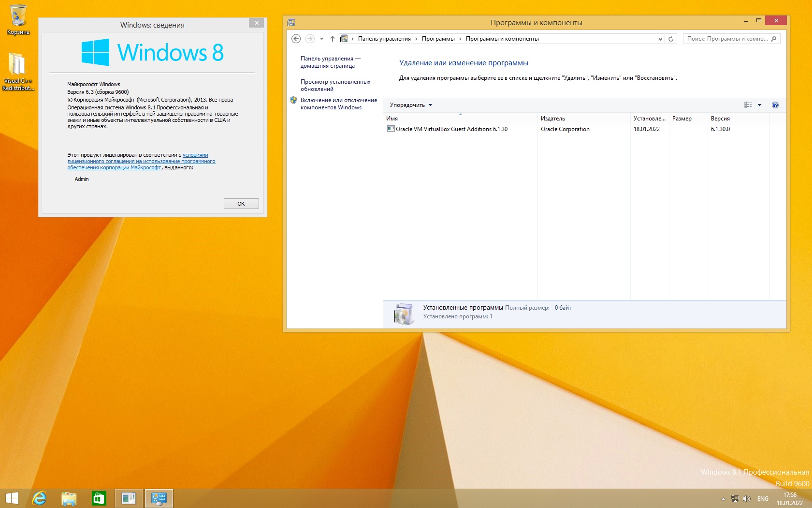Show hidden tray icons arrow
Screen dimensions: 812x508
[x=723, y=499]
